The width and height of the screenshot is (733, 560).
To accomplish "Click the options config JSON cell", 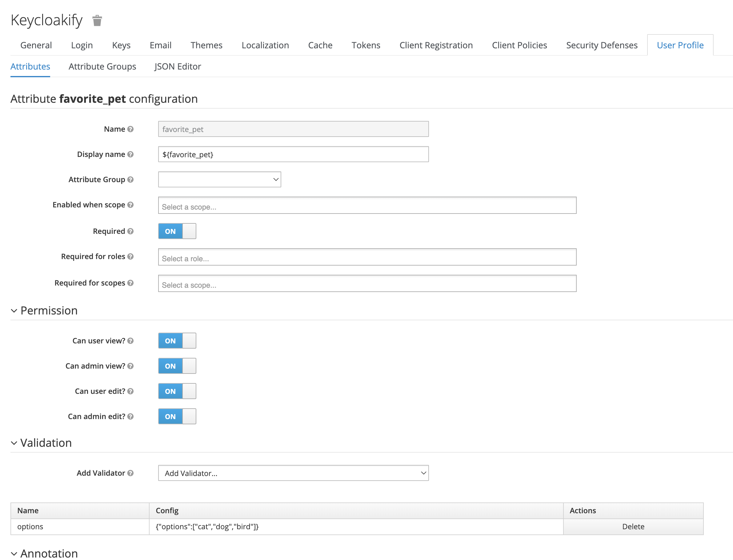I will click(356, 527).
